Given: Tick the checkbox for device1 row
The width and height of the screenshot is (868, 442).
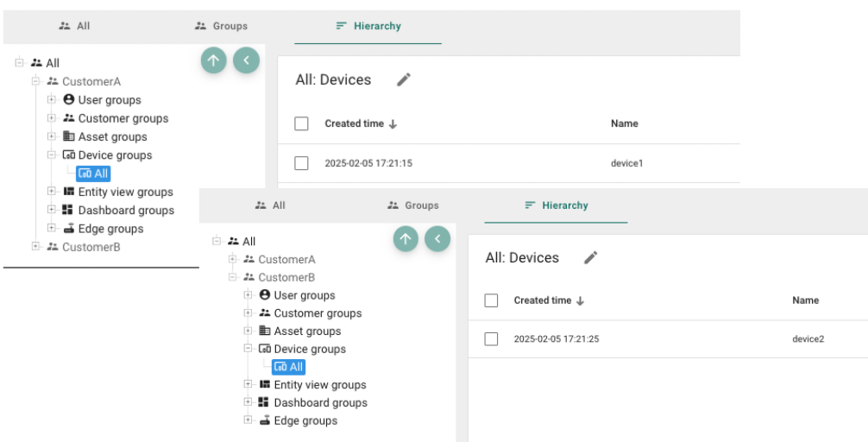Looking at the screenshot, I should (x=301, y=163).
